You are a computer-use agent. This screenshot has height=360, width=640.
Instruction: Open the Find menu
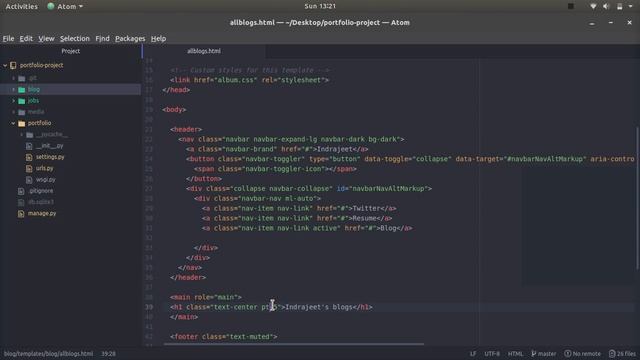tap(102, 38)
